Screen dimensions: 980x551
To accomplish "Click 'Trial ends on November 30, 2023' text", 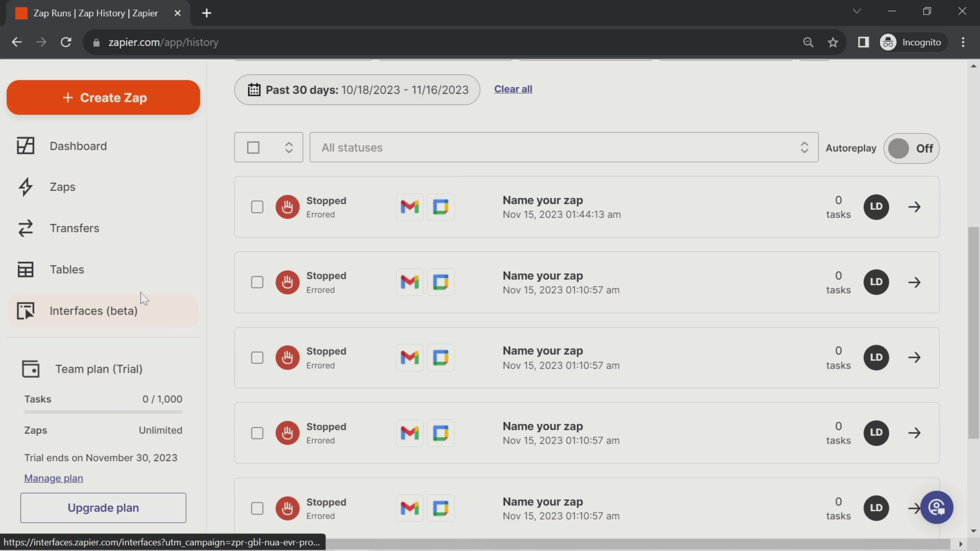I will (x=101, y=458).
